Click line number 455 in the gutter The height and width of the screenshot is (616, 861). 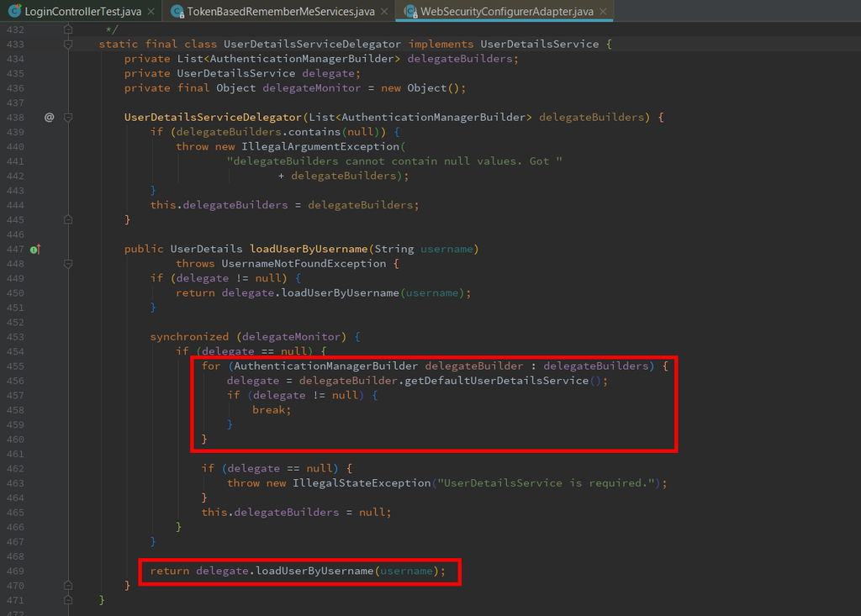(15, 366)
